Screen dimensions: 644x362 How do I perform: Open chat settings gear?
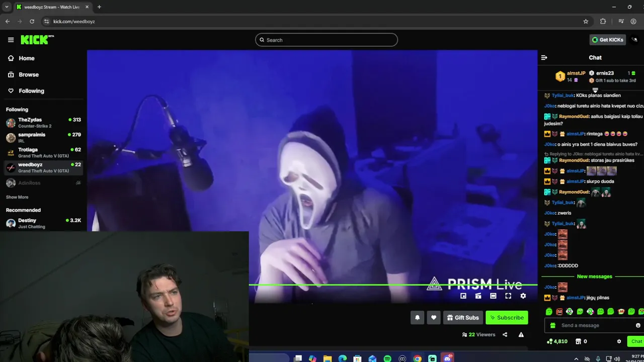pyautogui.click(x=619, y=341)
